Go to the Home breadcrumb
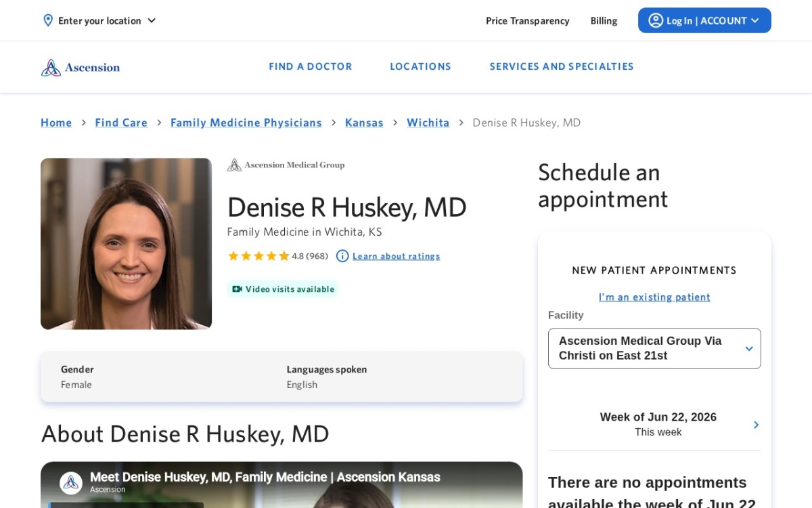 click(x=56, y=123)
